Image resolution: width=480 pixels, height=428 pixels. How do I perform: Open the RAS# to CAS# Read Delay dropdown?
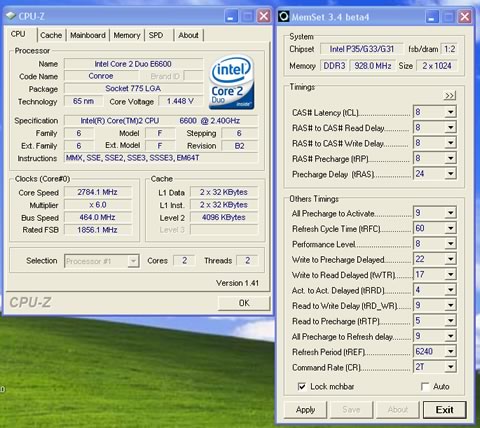(x=450, y=127)
